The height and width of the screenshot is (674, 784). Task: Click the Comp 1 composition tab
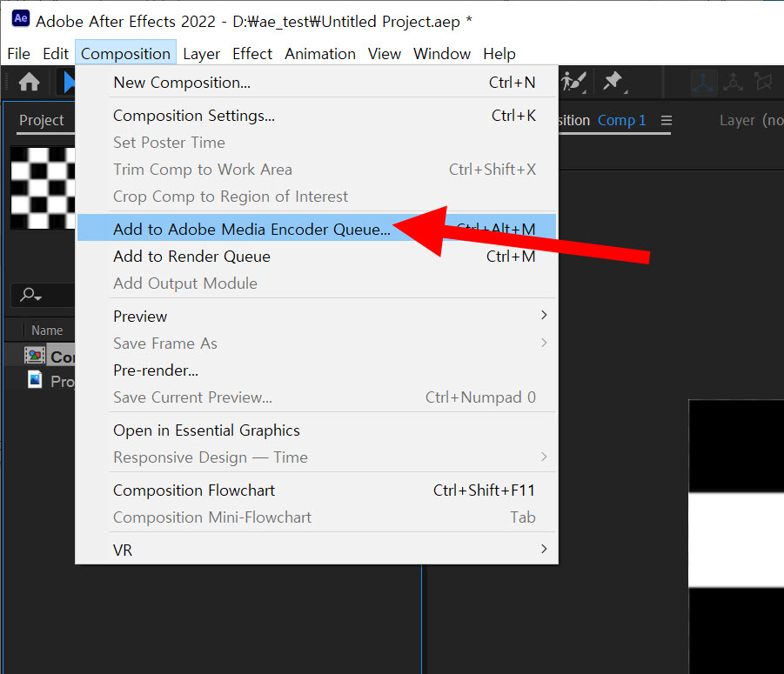click(x=621, y=120)
